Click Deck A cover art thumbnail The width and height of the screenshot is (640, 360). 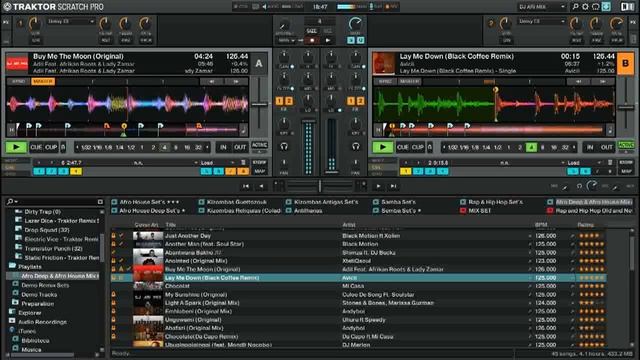click(17, 64)
